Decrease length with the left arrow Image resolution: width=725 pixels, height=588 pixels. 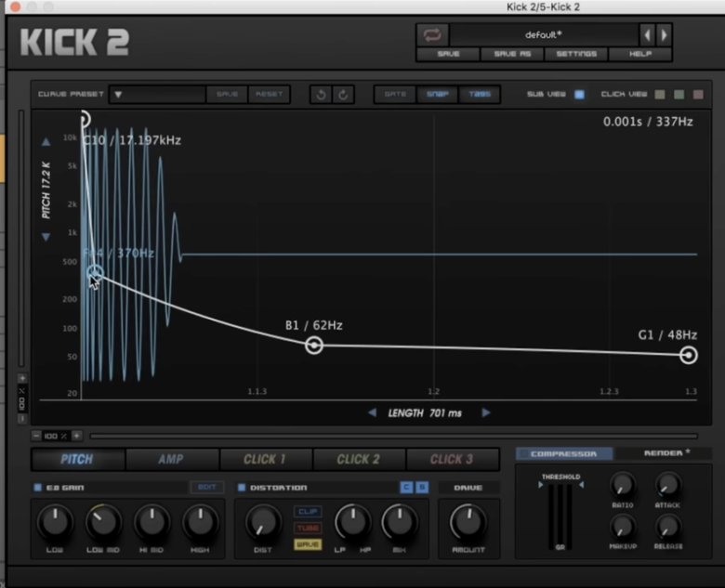(x=372, y=412)
